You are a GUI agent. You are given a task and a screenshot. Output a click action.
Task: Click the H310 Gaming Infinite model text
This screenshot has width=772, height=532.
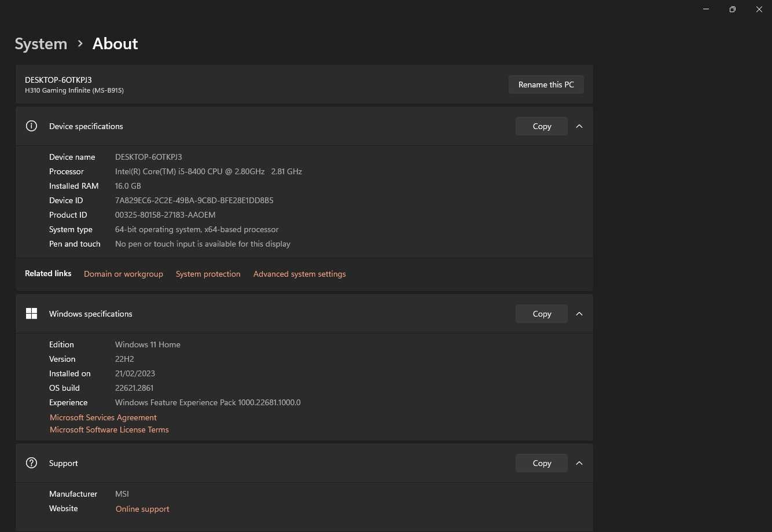(x=74, y=90)
